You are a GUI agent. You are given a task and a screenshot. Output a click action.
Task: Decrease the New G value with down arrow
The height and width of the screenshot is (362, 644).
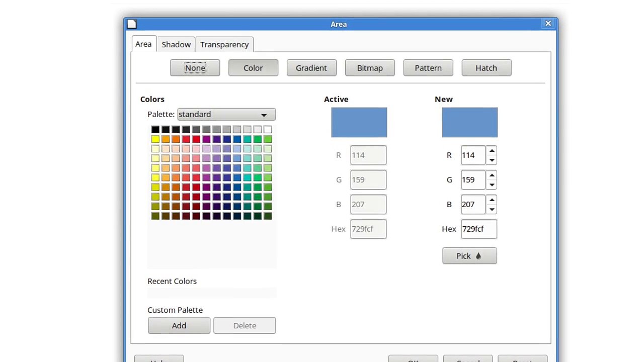coord(492,185)
